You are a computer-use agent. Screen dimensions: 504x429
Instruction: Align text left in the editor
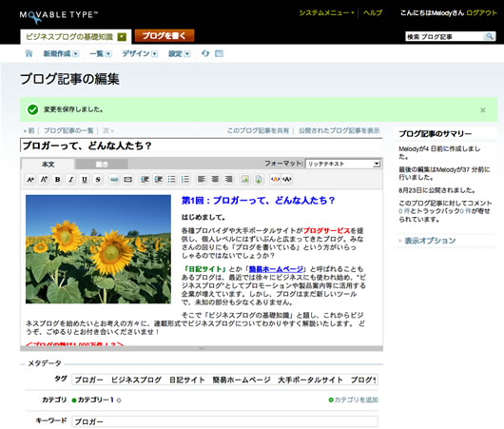click(202, 180)
